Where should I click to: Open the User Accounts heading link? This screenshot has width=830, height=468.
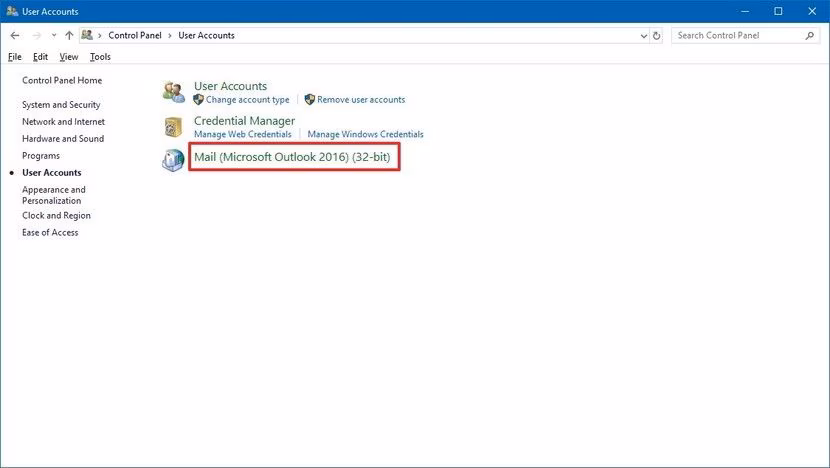tap(230, 86)
